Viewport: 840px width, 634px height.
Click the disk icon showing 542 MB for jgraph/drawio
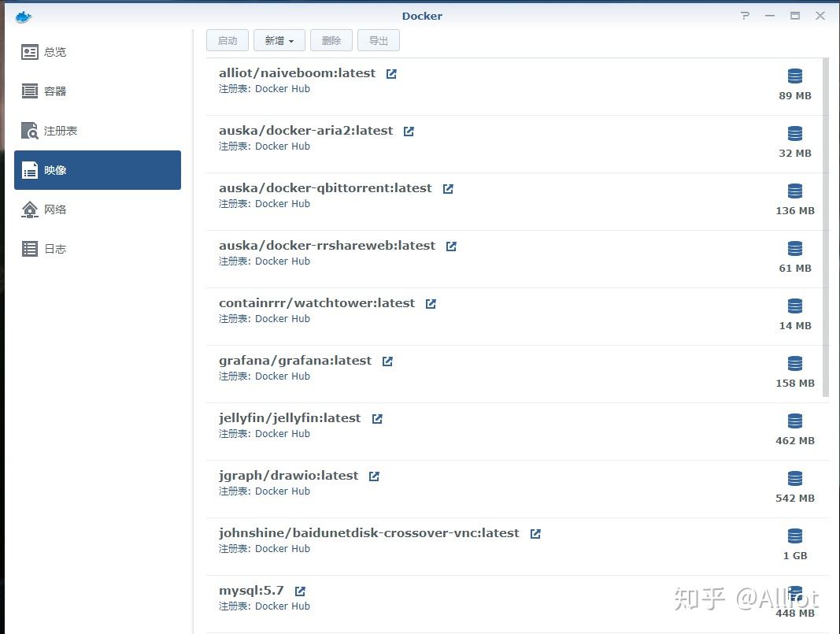click(x=794, y=478)
